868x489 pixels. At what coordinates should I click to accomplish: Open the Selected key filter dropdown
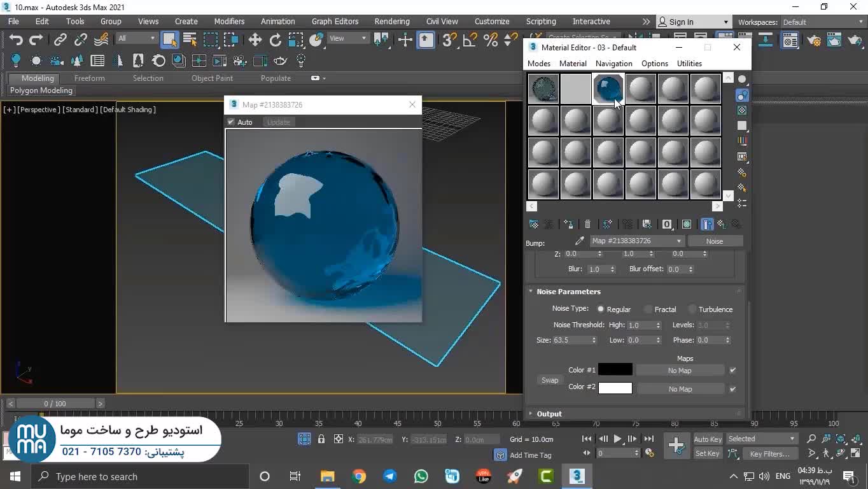pyautogui.click(x=762, y=439)
